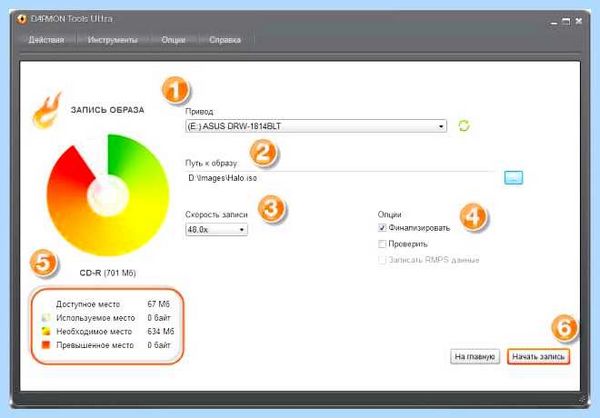Open the Действия menu
Screen dimensions: 600x418
46,40
